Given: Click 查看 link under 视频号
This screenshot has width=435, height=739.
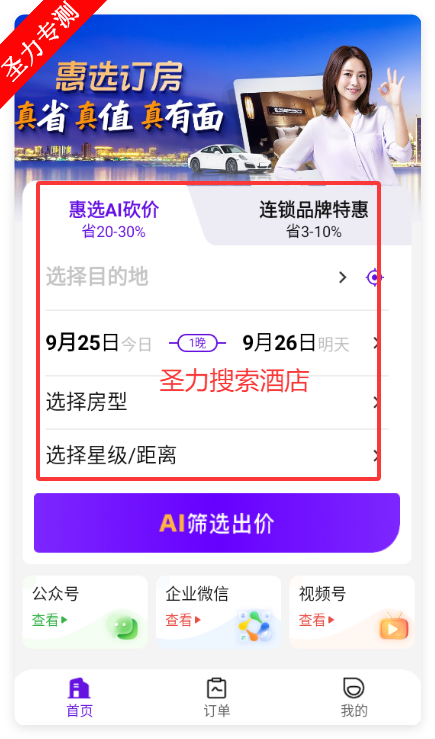Looking at the screenshot, I should [x=317, y=620].
